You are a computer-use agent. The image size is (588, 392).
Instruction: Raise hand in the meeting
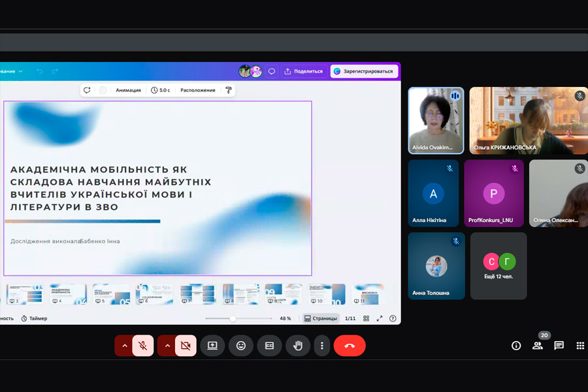click(x=298, y=346)
